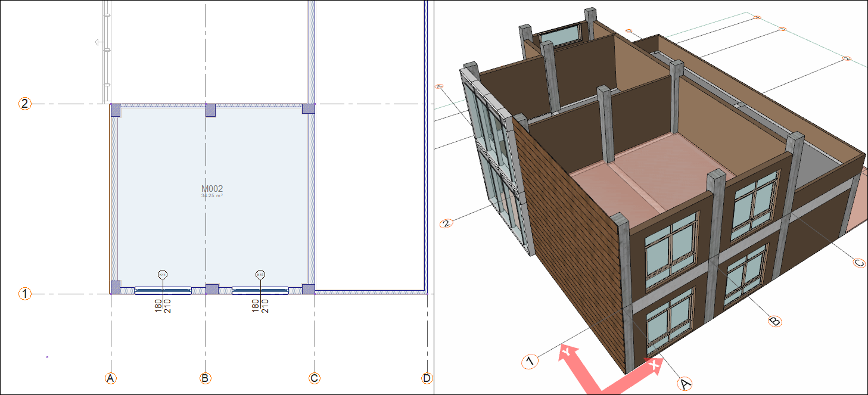Click the K14 window marker

coord(163,275)
